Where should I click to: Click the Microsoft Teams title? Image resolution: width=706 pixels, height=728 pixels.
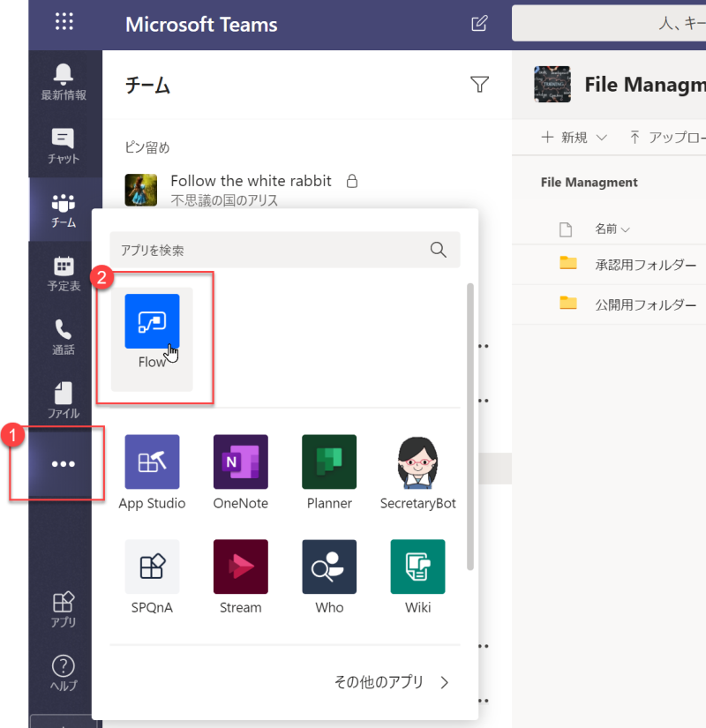coord(201,24)
